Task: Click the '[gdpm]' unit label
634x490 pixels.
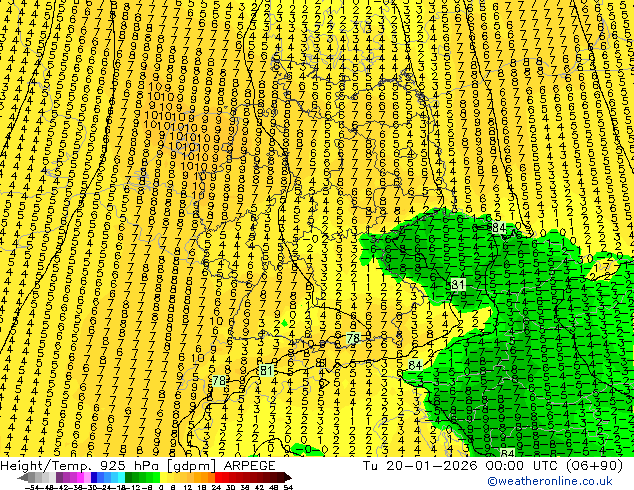Action: click(192, 466)
